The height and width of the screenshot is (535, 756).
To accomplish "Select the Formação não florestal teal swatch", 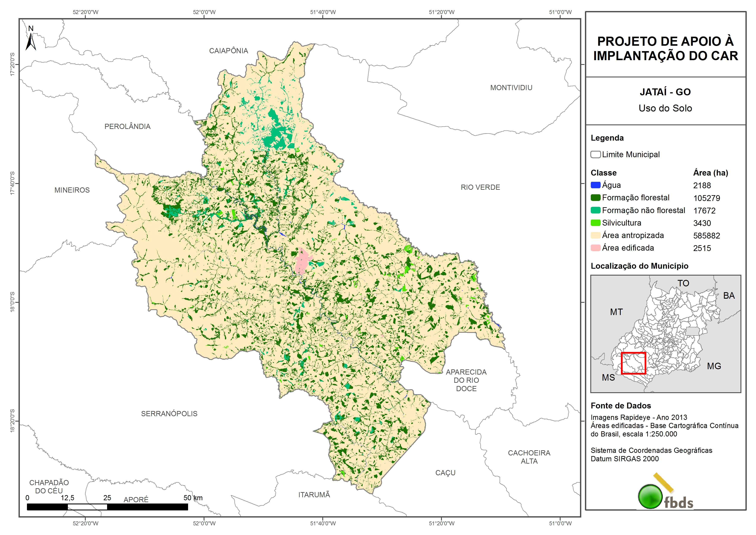I will tap(595, 210).
